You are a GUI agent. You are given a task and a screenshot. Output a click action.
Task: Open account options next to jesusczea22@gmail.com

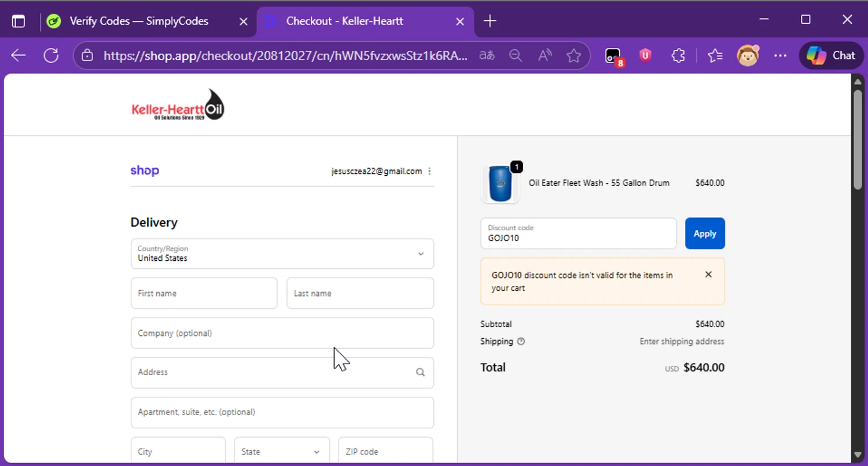coord(429,171)
